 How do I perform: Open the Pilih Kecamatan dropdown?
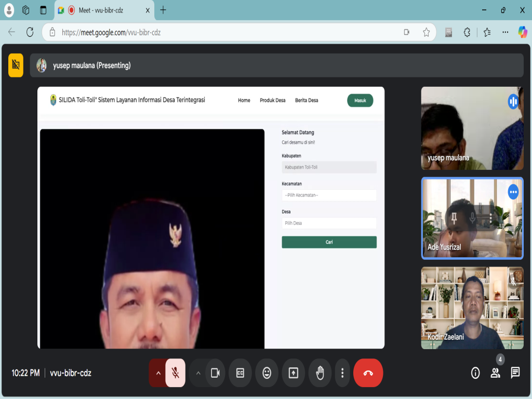329,195
